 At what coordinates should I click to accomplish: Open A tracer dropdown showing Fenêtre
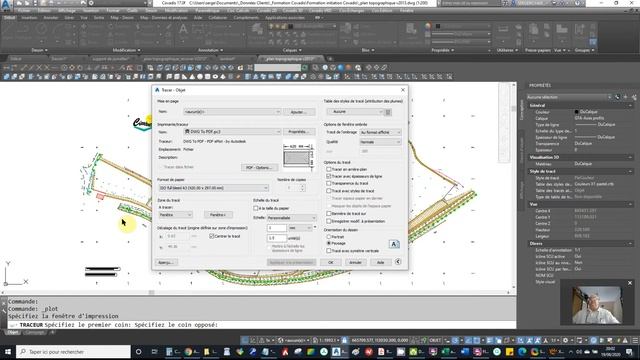click(176, 215)
